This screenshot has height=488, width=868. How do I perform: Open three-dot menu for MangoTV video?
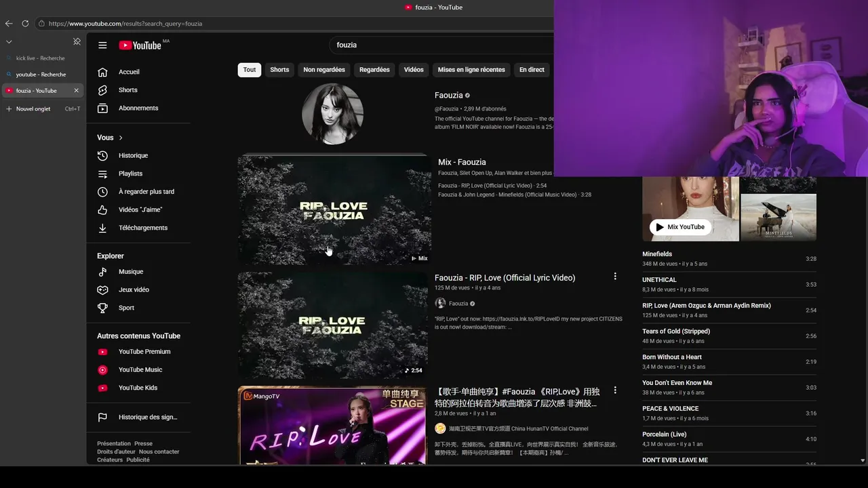pos(615,390)
